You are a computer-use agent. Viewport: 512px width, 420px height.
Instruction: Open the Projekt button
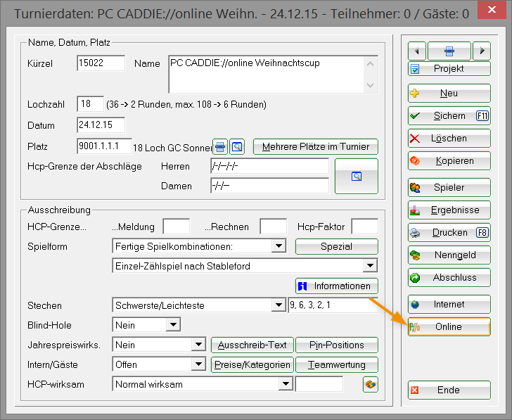(x=449, y=68)
